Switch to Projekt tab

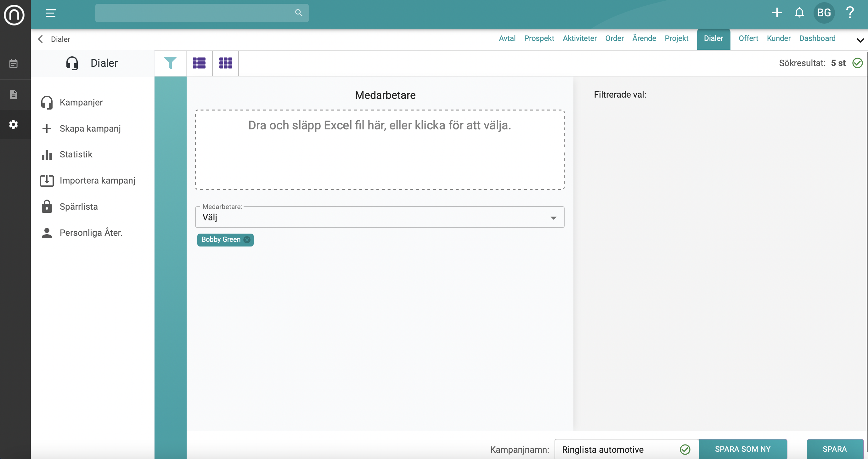click(676, 38)
